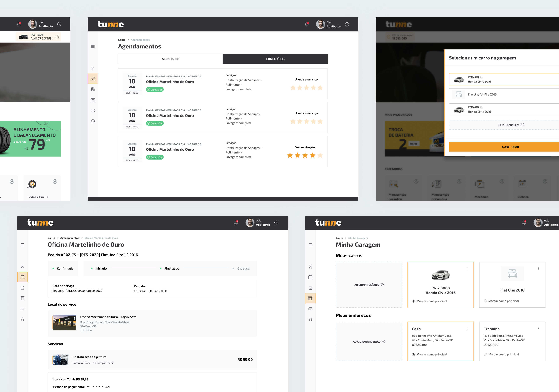Click EDITAR GARAGEM button
The height and width of the screenshot is (392, 559).
(504, 125)
